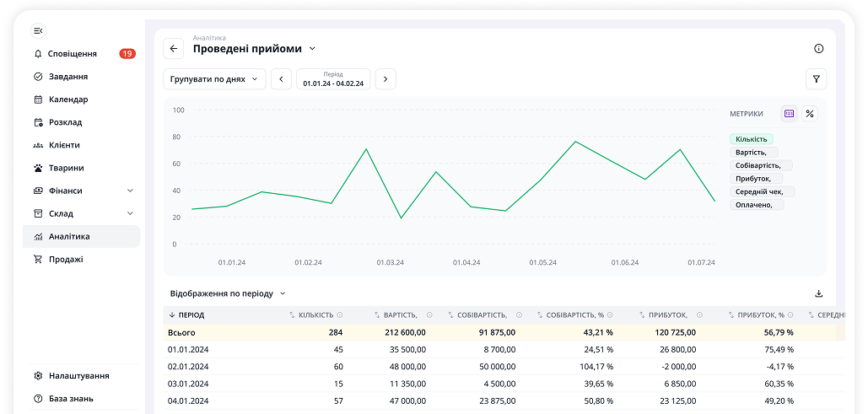Collapse the sidebar with the menu icon
Viewport: 868px width, 414px height.
click(38, 31)
